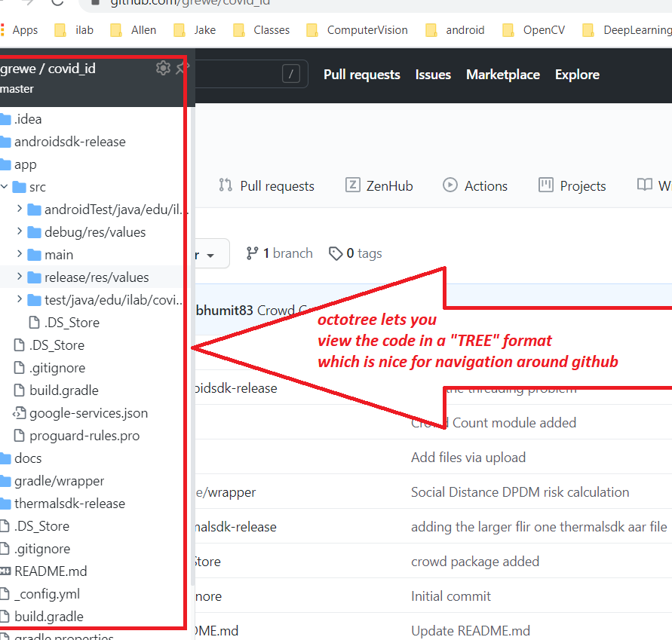Click the google-services.json file icon

(19, 413)
